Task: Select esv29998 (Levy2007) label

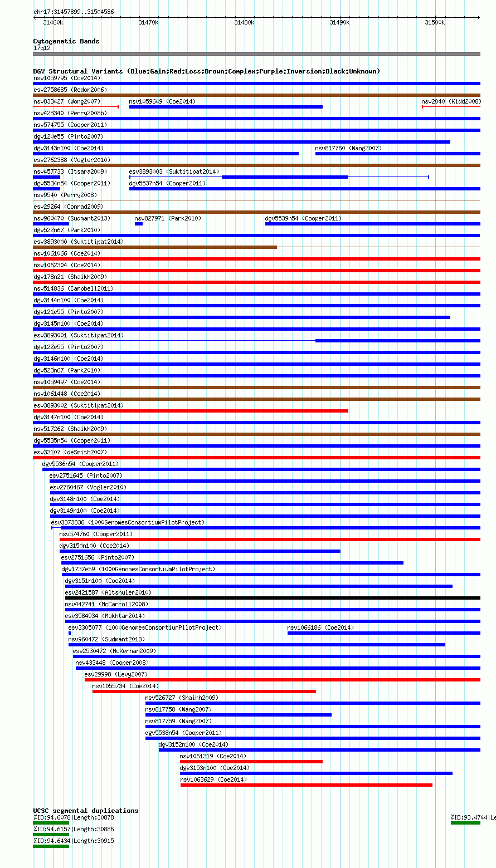Action: (116, 674)
